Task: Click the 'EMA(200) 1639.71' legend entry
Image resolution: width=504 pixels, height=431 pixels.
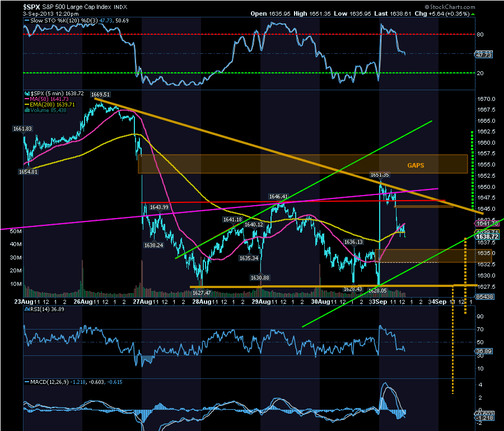Action: pos(52,105)
